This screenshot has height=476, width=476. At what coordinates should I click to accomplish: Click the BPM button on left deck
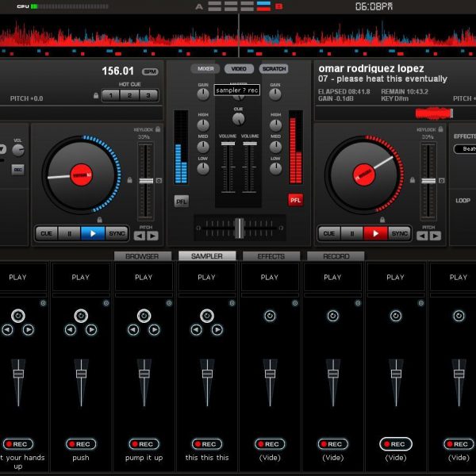click(150, 71)
